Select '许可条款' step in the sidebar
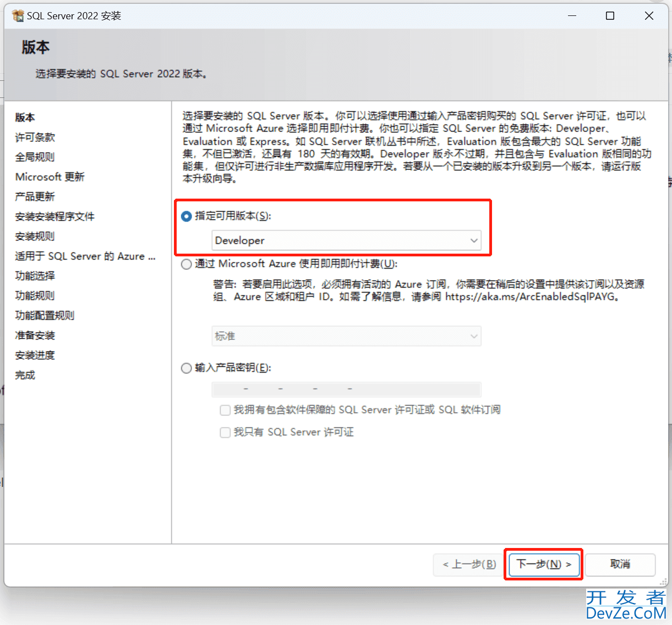Viewport: 672px width, 625px height. (35, 137)
